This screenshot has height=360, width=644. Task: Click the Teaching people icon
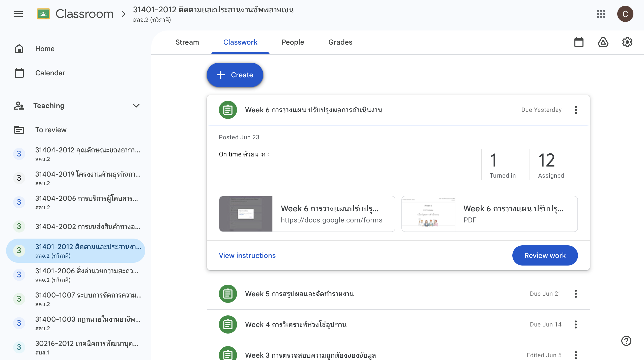pos(19,106)
